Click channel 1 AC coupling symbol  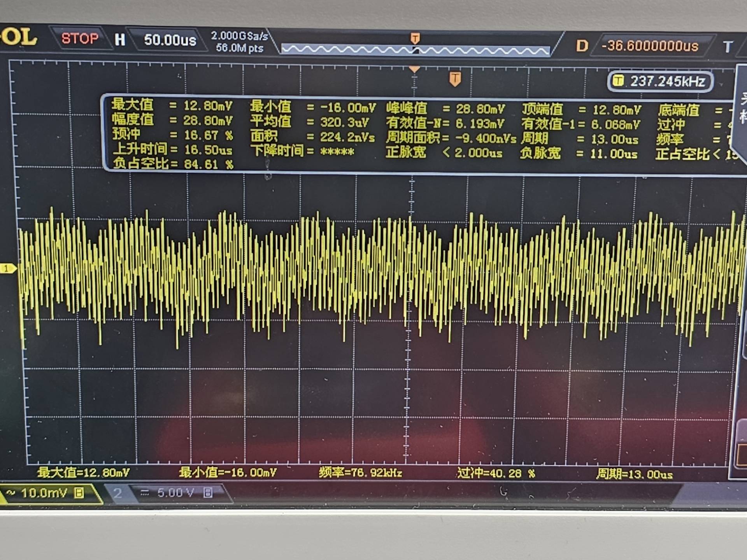point(11,493)
